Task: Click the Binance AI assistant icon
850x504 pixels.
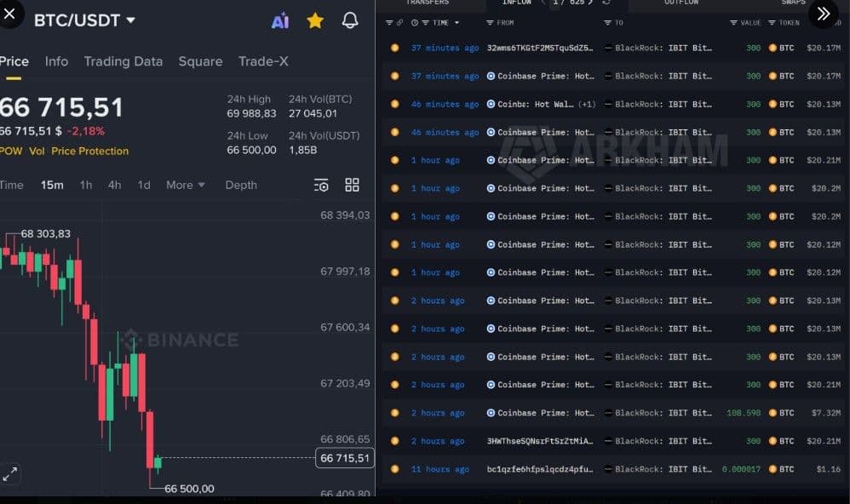Action: [x=281, y=21]
